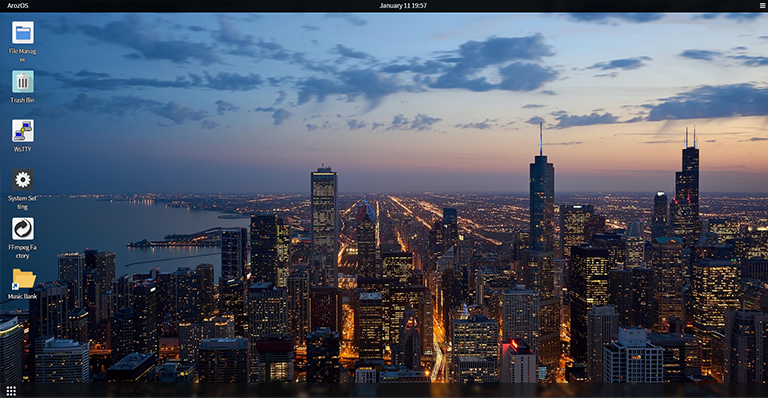Image resolution: width=768 pixels, height=398 pixels.
Task: Select the "File Manager" text label
Action: (x=23, y=55)
